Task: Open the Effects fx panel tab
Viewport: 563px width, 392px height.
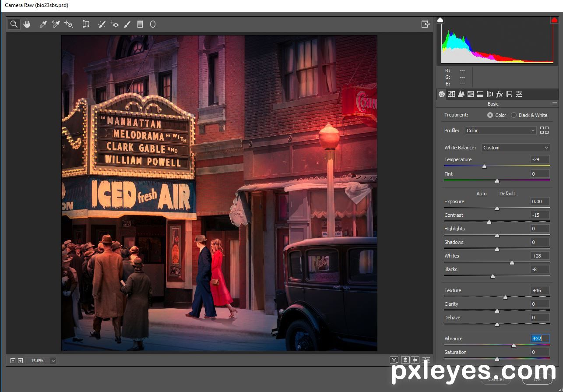Action: pos(500,94)
